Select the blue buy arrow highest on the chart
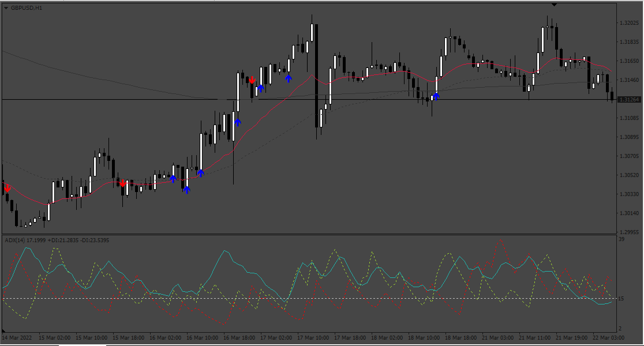644x346 pixels. (289, 78)
